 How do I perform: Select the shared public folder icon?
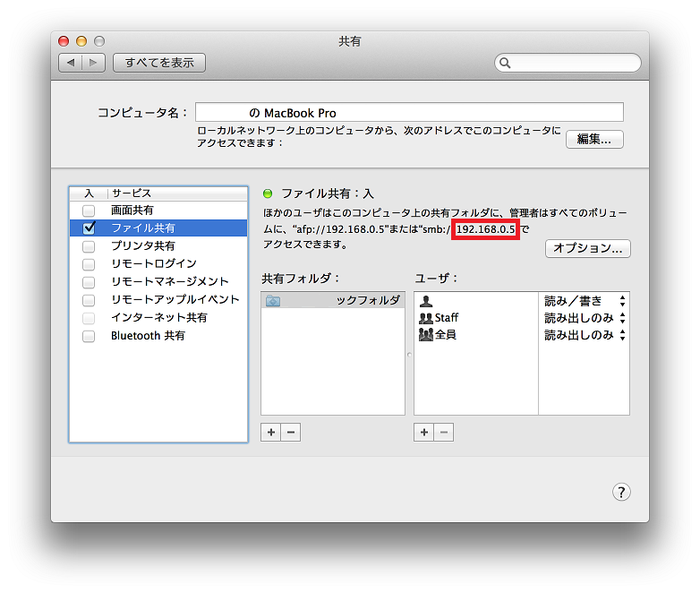pos(273,301)
